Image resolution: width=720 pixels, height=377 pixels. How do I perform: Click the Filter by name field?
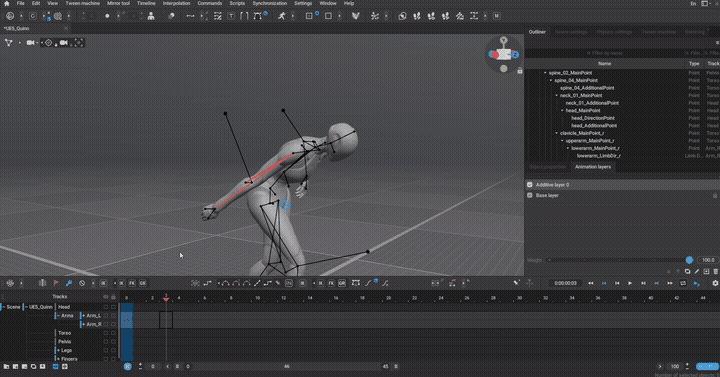coord(604,53)
